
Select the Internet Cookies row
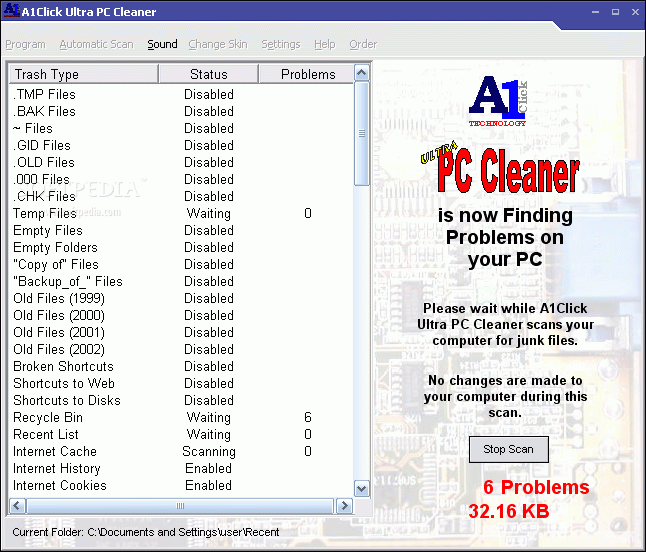181,485
